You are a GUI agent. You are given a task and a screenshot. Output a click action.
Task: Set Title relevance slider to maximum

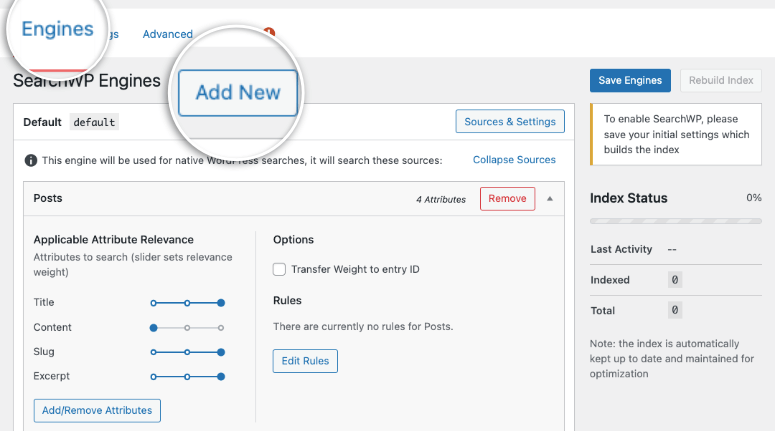(221, 303)
